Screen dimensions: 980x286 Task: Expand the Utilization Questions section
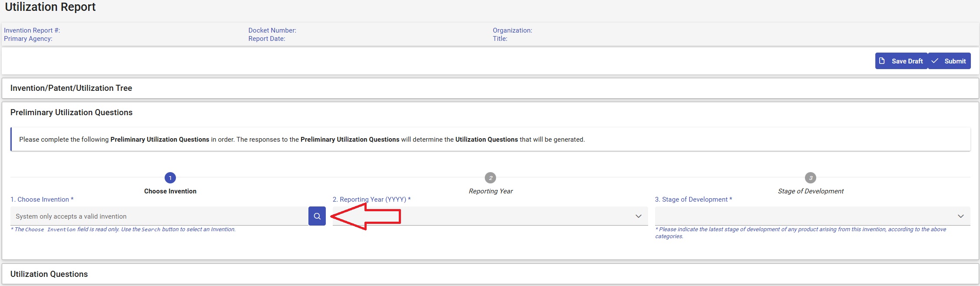49,274
